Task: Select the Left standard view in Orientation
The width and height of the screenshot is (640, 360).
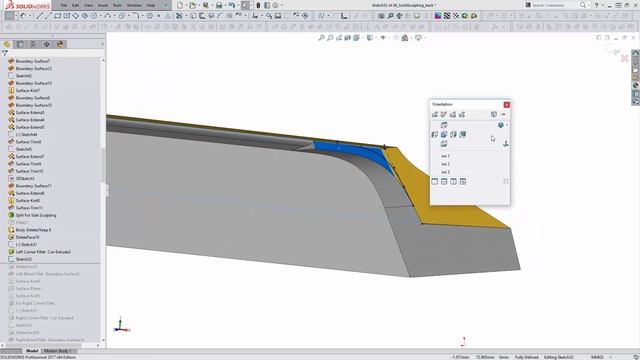Action: coord(435,134)
